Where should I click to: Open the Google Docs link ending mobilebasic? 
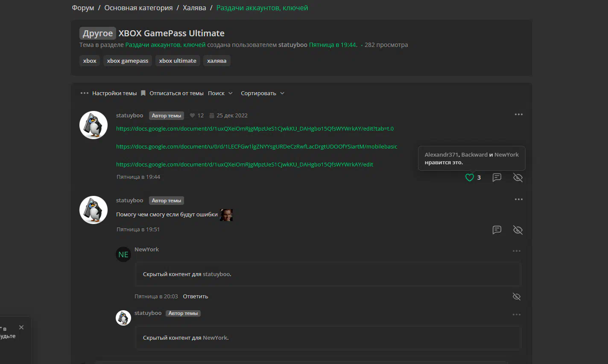point(257,146)
